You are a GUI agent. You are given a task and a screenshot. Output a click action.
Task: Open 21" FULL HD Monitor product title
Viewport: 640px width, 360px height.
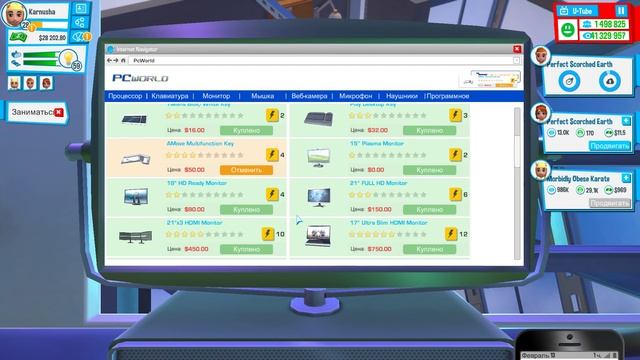[x=378, y=183]
